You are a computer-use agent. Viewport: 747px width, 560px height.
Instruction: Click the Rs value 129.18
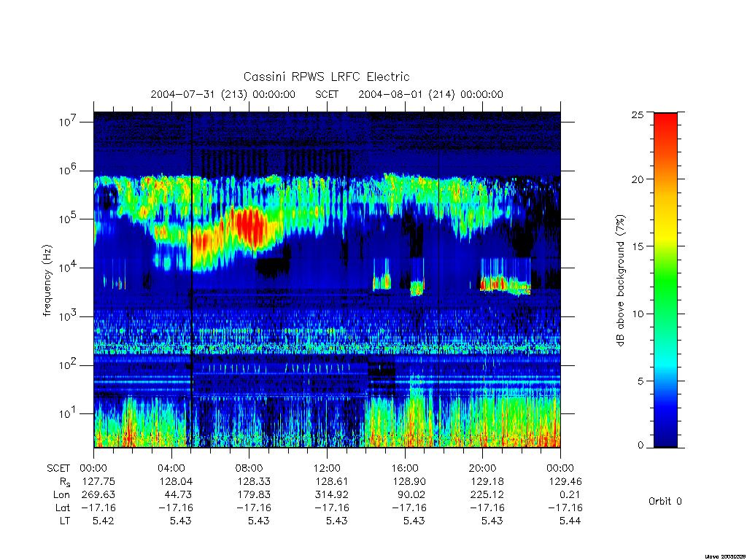coord(487,481)
